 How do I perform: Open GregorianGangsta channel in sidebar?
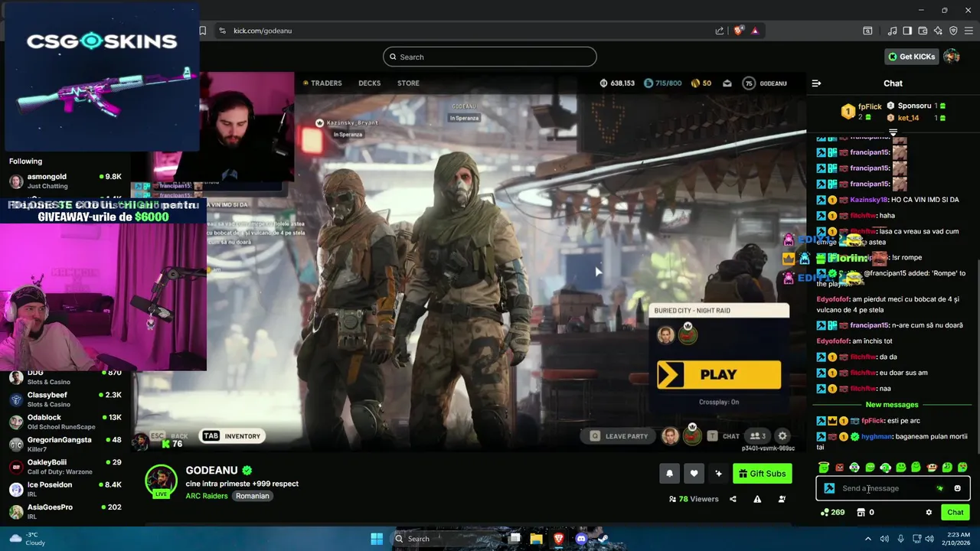66,444
